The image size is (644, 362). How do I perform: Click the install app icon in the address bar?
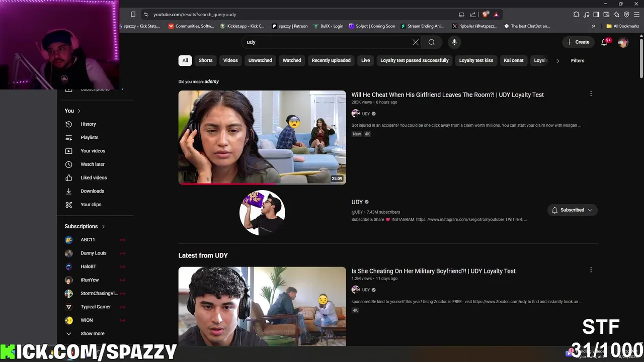pos(461,15)
